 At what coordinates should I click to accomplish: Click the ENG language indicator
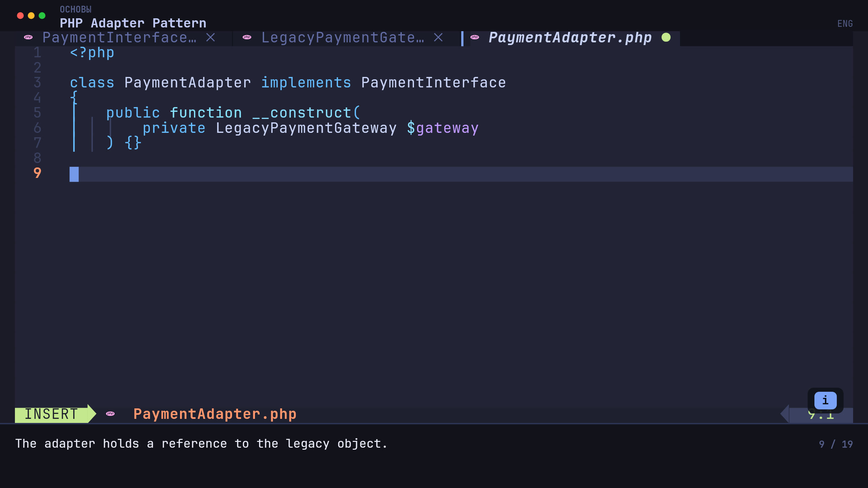click(845, 24)
